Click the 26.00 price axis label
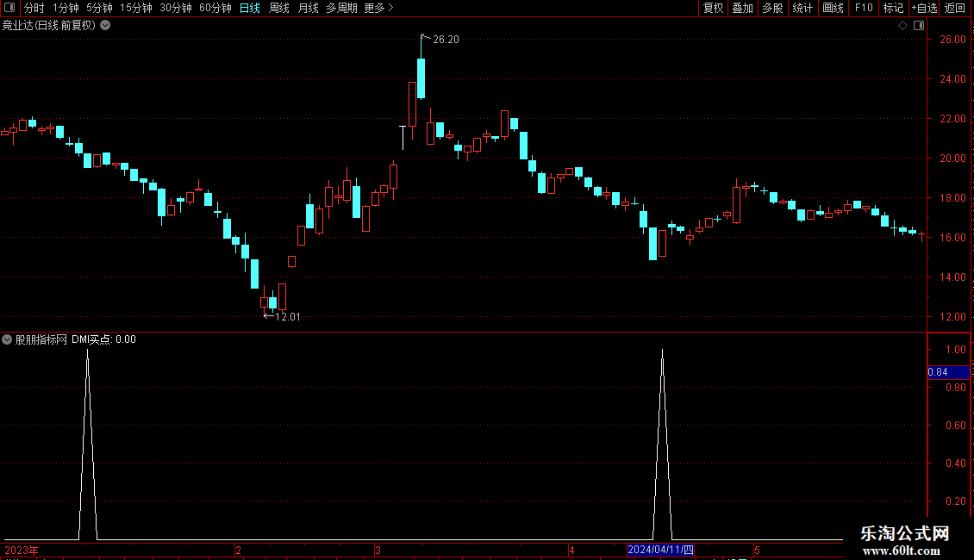This screenshot has height=560, width=974. click(x=952, y=39)
